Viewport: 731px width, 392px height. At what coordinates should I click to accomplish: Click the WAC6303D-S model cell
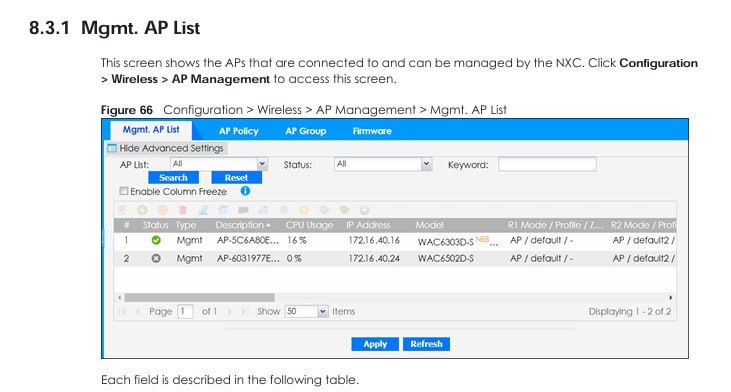click(x=446, y=241)
